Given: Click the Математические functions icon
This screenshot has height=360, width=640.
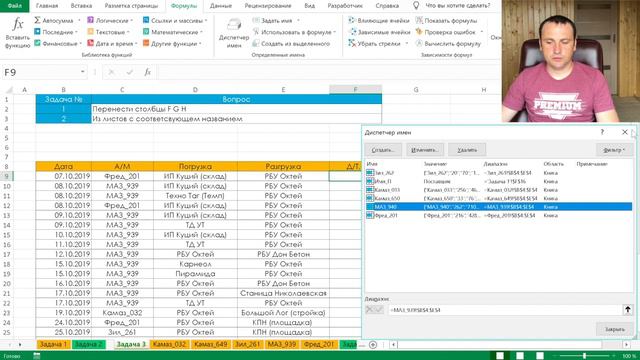Looking at the screenshot, I should pyautogui.click(x=146, y=31).
